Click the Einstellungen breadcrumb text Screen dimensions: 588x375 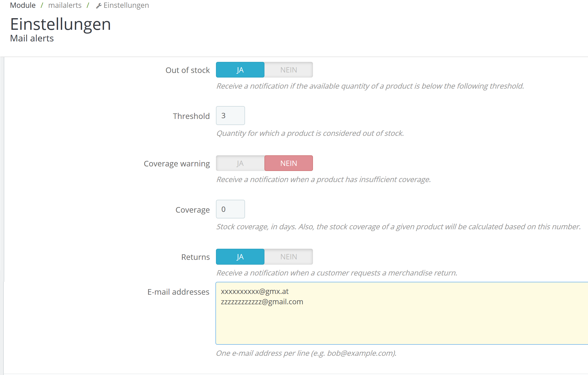[126, 5]
